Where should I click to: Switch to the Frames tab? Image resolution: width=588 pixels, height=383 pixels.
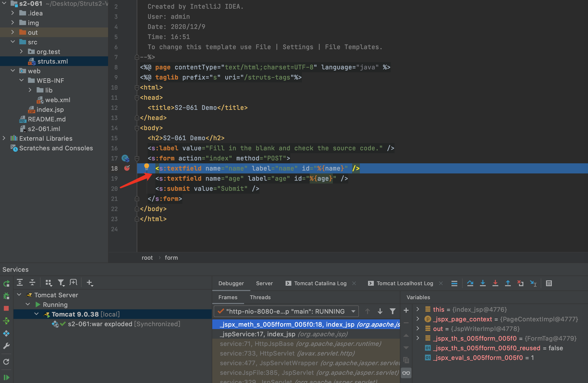[228, 297]
